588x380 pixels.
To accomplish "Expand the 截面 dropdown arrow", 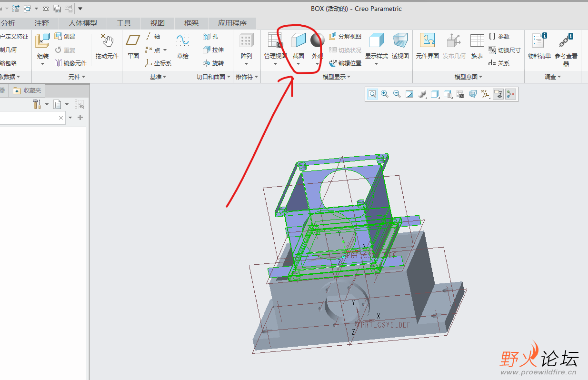I will (298, 64).
